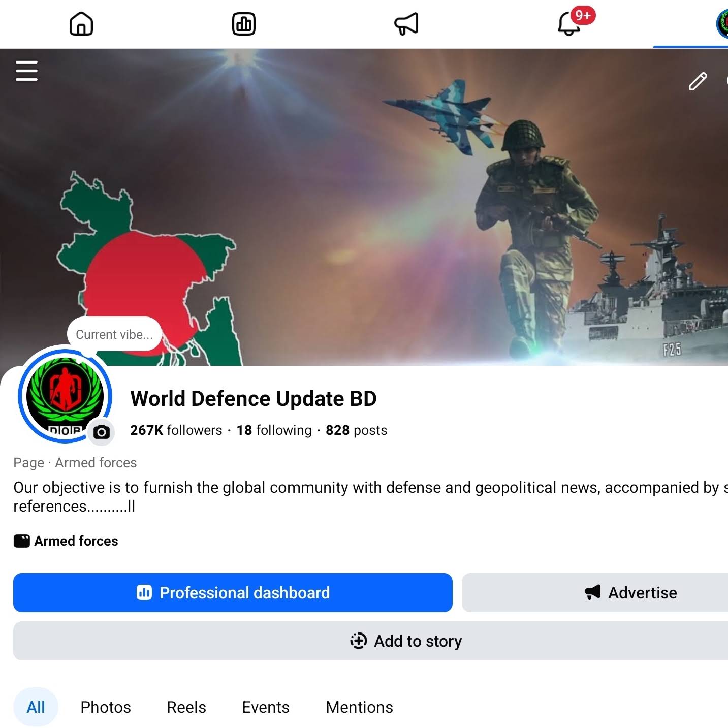Switch to the Reels tab

[x=186, y=707]
